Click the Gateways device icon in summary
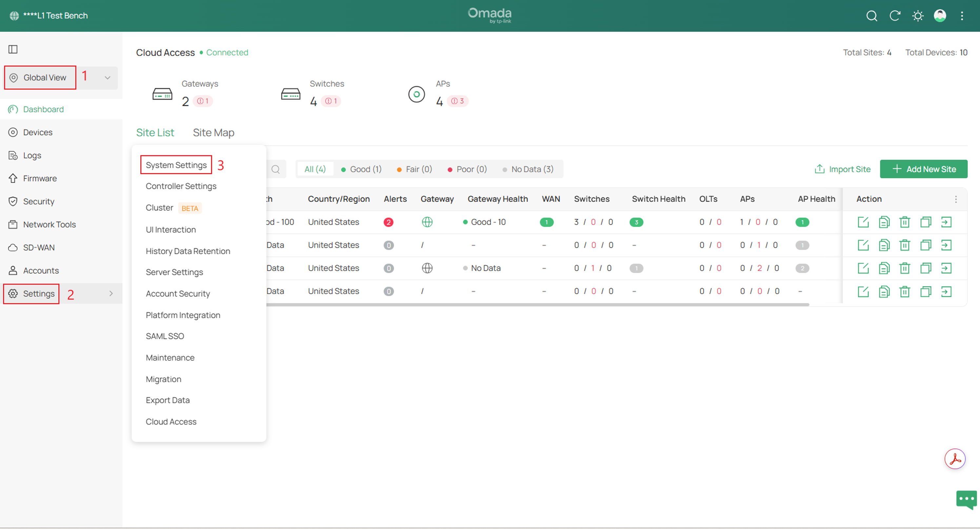The height and width of the screenshot is (529, 980). (162, 94)
